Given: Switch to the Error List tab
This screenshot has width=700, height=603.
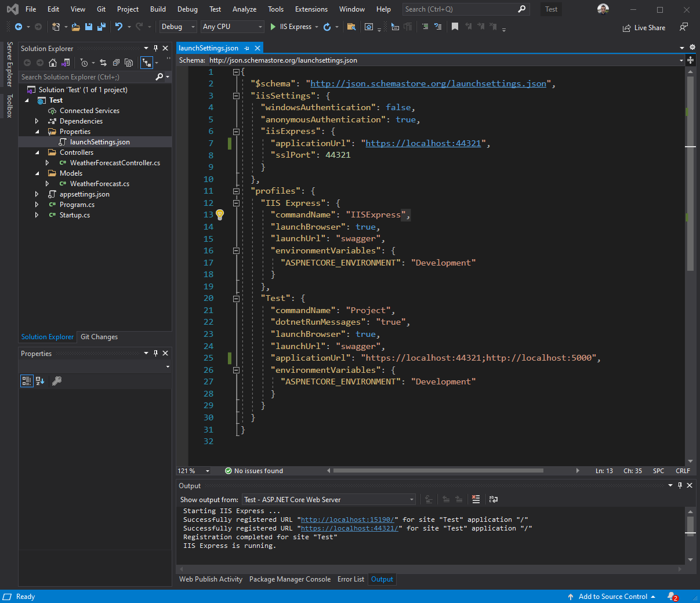Looking at the screenshot, I should pos(351,579).
